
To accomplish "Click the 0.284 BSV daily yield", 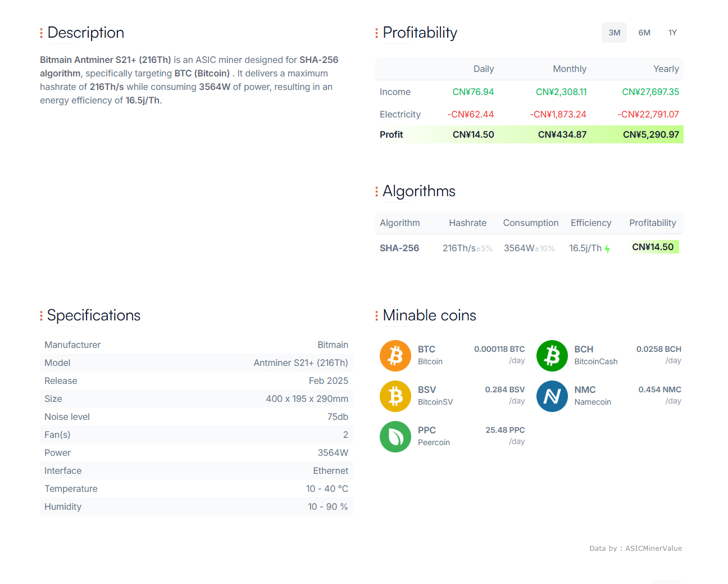I will pyautogui.click(x=505, y=390).
